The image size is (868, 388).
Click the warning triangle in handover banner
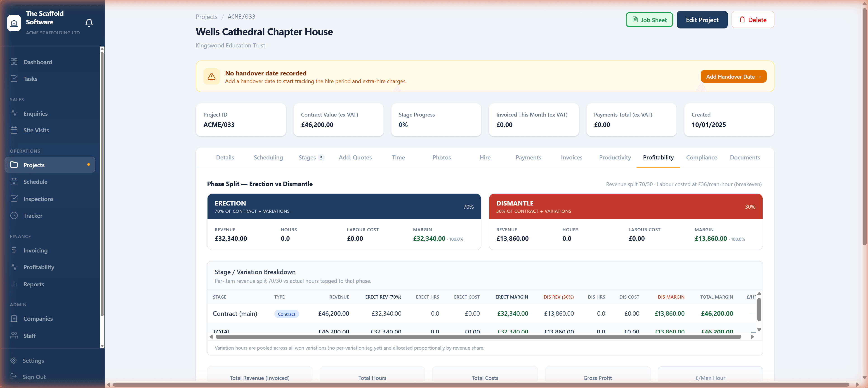point(212,77)
